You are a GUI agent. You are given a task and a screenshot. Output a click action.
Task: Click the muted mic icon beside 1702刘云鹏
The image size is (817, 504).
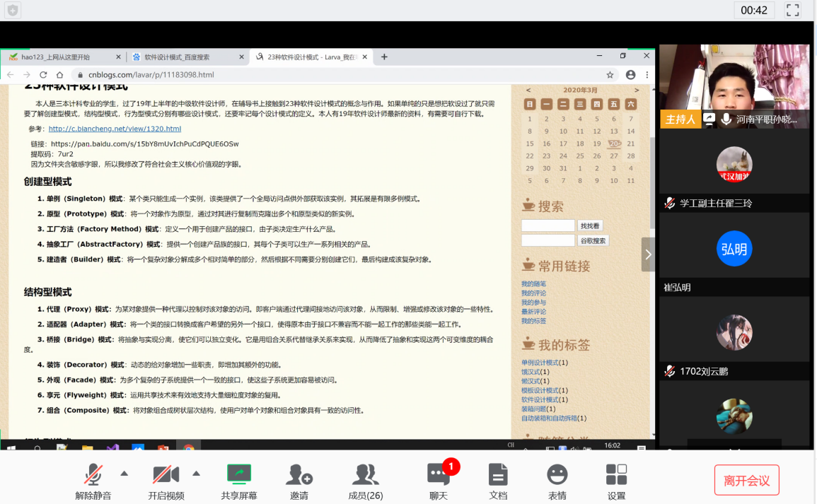click(x=670, y=371)
